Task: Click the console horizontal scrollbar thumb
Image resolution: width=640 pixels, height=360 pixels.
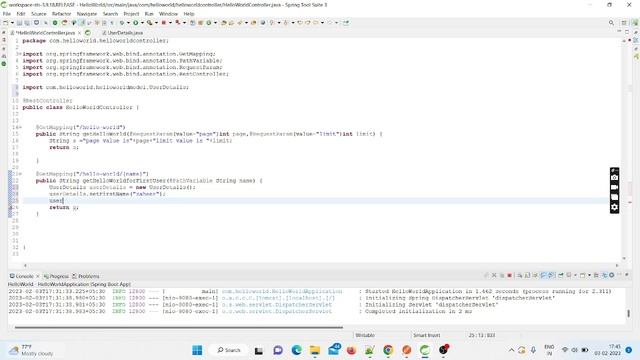Action: click(179, 327)
